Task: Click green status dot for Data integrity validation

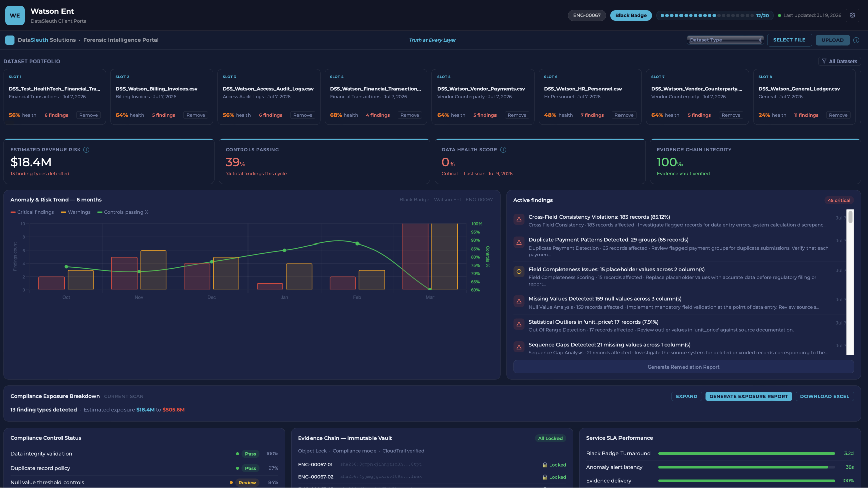Action: coord(238,454)
